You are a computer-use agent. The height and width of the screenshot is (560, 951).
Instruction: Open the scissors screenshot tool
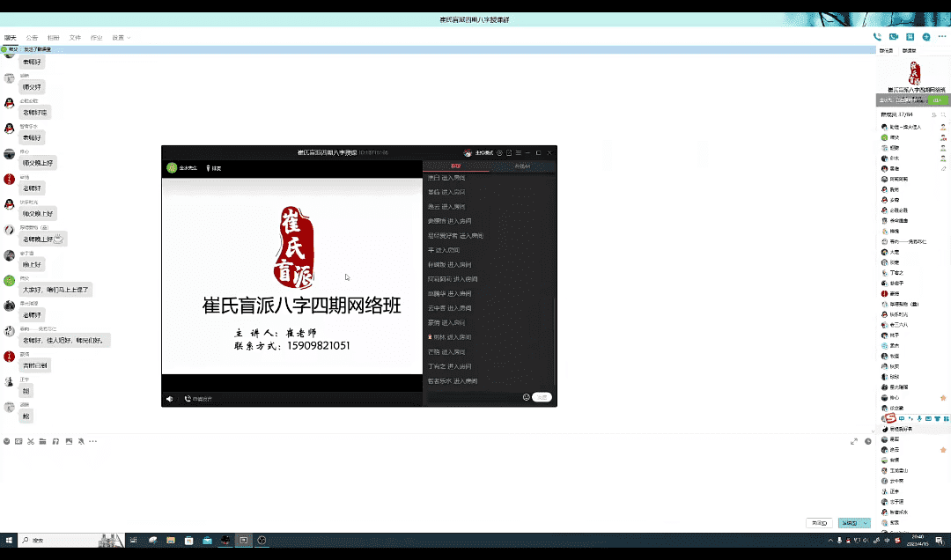[30, 440]
